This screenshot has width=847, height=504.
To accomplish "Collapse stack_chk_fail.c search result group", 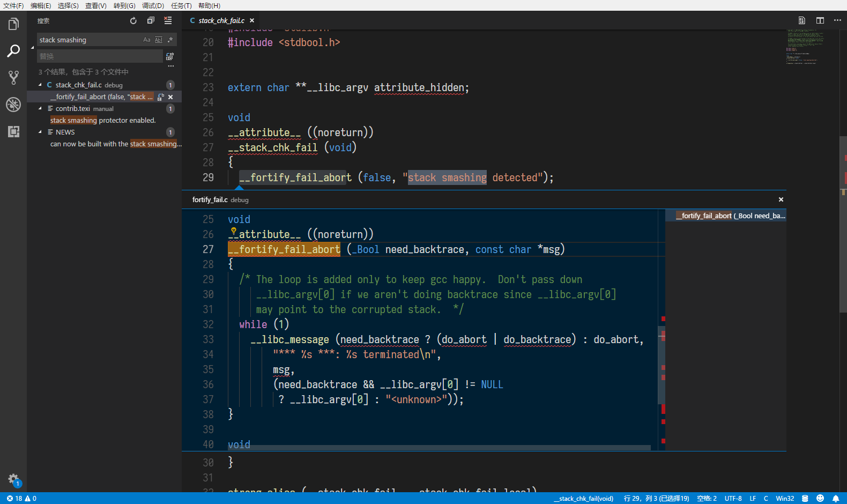I will tap(40, 85).
